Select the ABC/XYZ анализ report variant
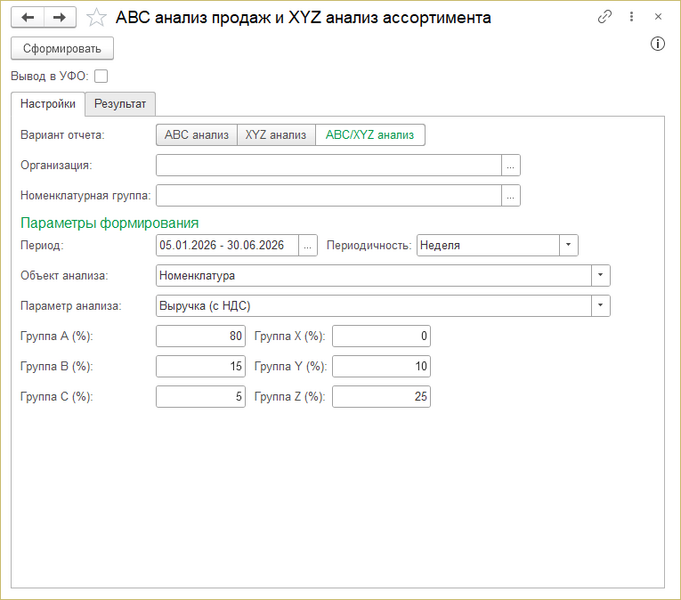Screen dimensions: 681x600 click(370, 135)
